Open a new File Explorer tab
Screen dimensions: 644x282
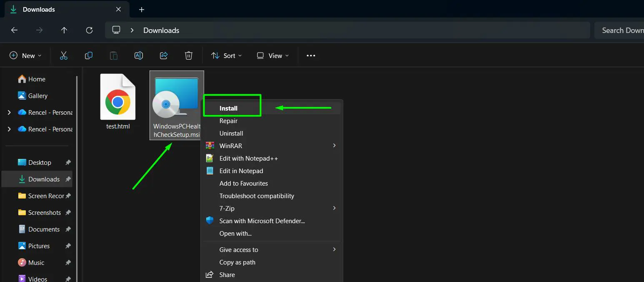point(141,9)
